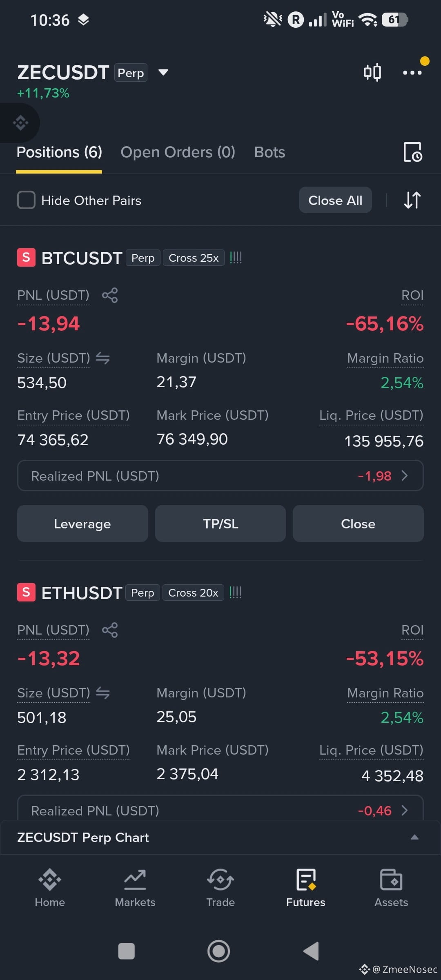Adjust Leverage for BTCUSDT position
This screenshot has width=441, height=980.
pyautogui.click(x=82, y=523)
